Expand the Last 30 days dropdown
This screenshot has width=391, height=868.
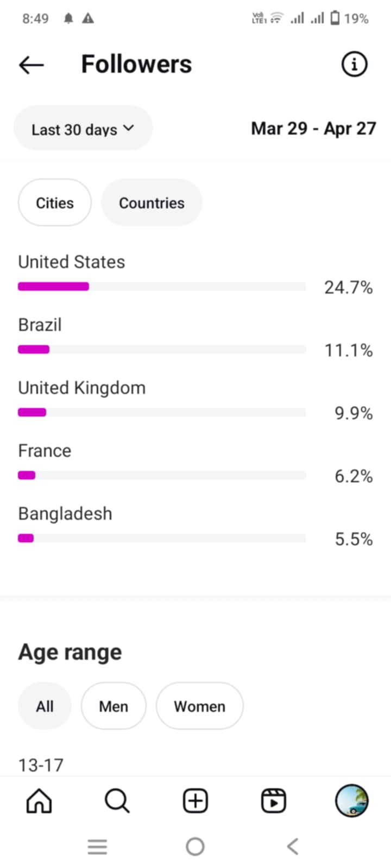pos(83,129)
